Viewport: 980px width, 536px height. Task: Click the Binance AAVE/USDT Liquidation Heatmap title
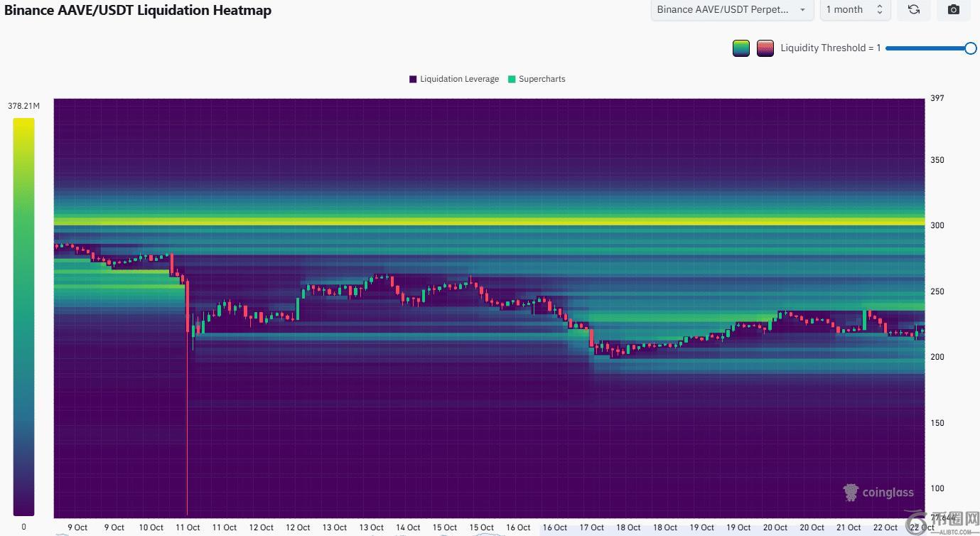click(138, 10)
